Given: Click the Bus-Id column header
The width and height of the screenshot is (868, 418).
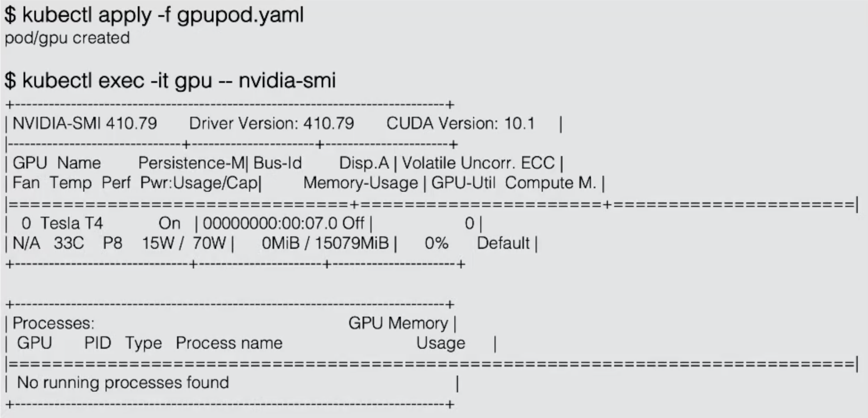Looking at the screenshot, I should pyautogui.click(x=278, y=163).
